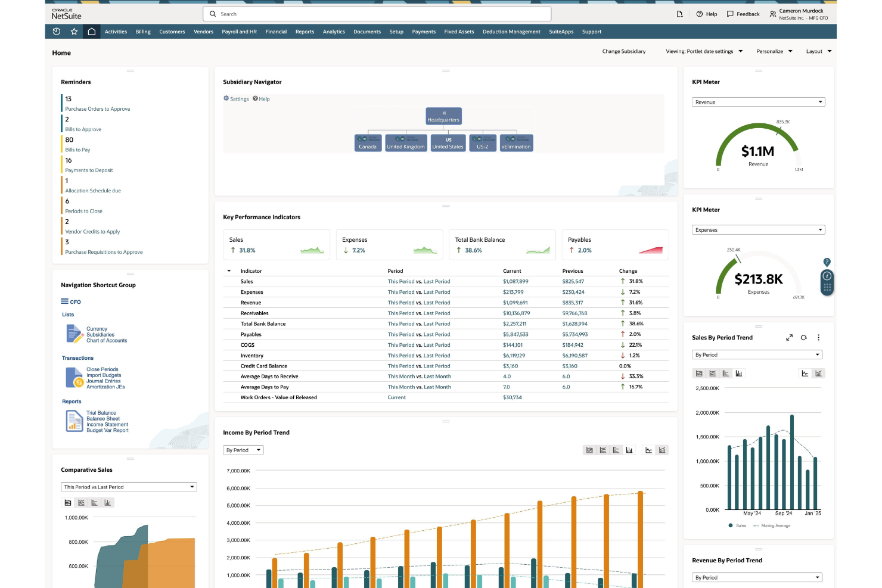Open the Layout dropdown
882x588 pixels.
point(818,51)
